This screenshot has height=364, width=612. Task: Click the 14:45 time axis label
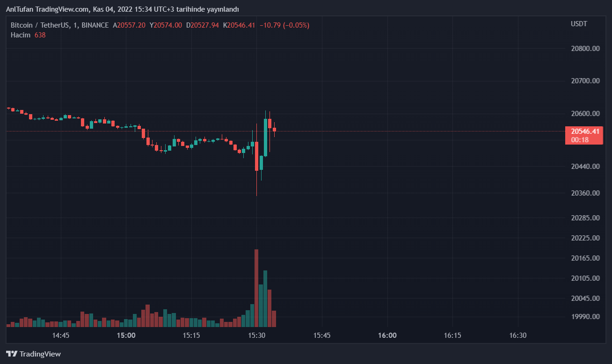[61, 335]
